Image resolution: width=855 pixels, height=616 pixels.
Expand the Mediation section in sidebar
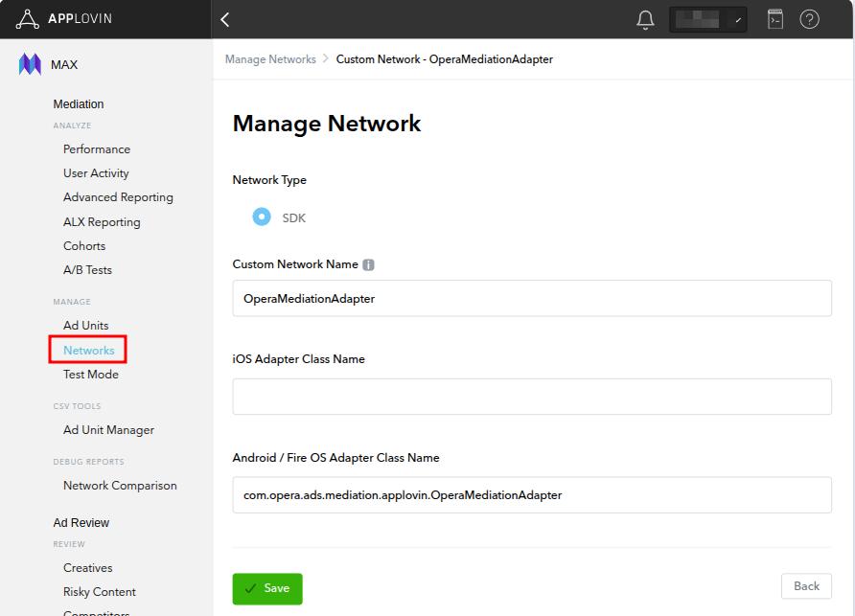pos(79,103)
